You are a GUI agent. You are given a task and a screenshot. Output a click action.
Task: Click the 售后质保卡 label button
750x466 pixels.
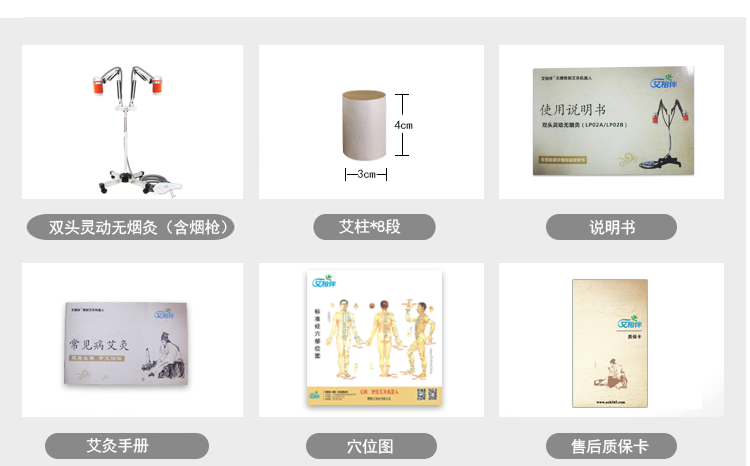click(611, 446)
